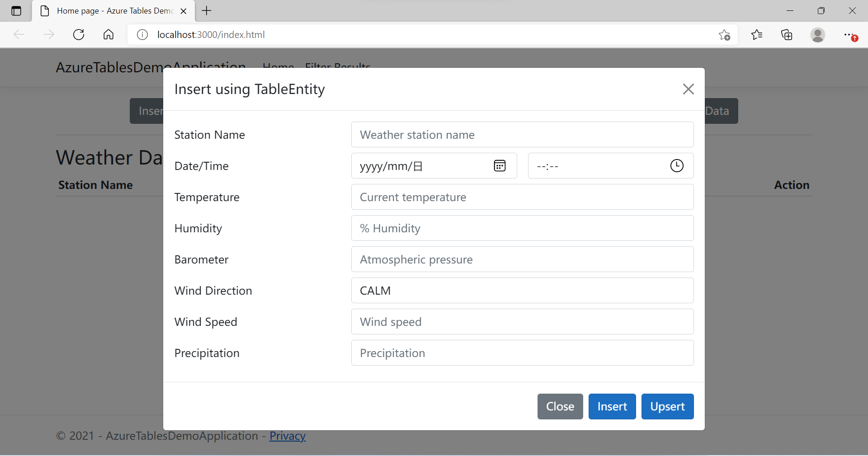868x456 pixels.
Task: Click the Upsert button
Action: point(667,406)
